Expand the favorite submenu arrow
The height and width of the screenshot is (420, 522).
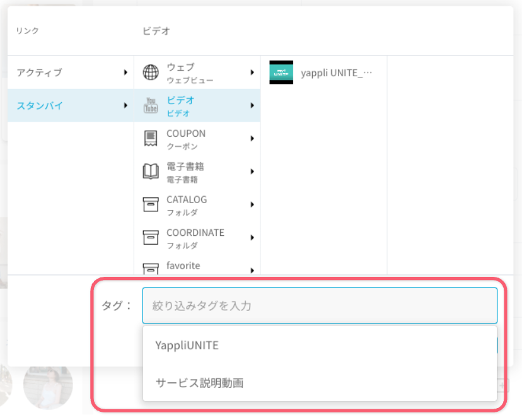pyautogui.click(x=252, y=270)
